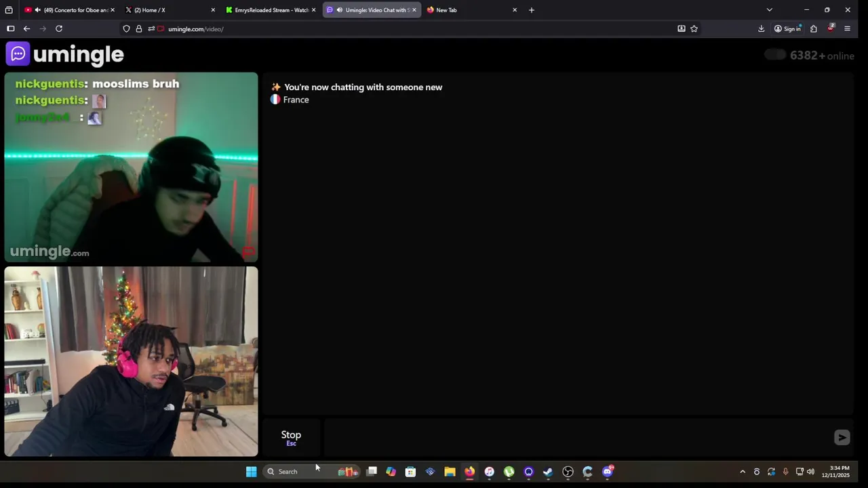Click the volume speaker tray icon

pyautogui.click(x=810, y=472)
